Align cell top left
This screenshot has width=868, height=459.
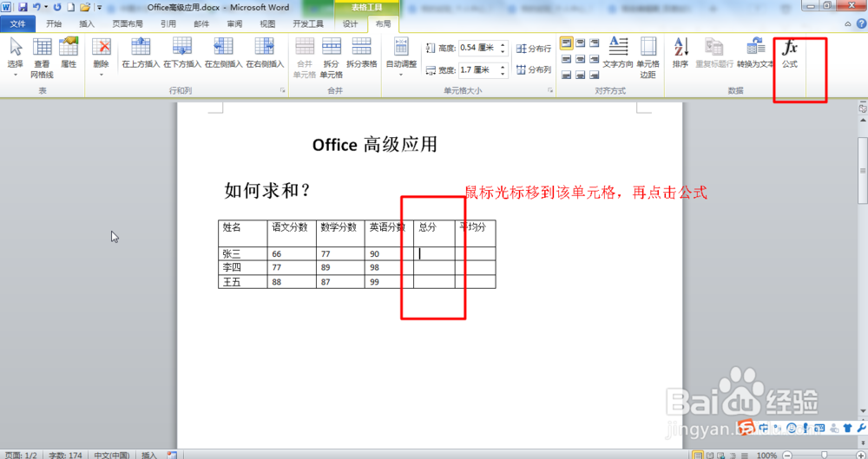[x=566, y=43]
